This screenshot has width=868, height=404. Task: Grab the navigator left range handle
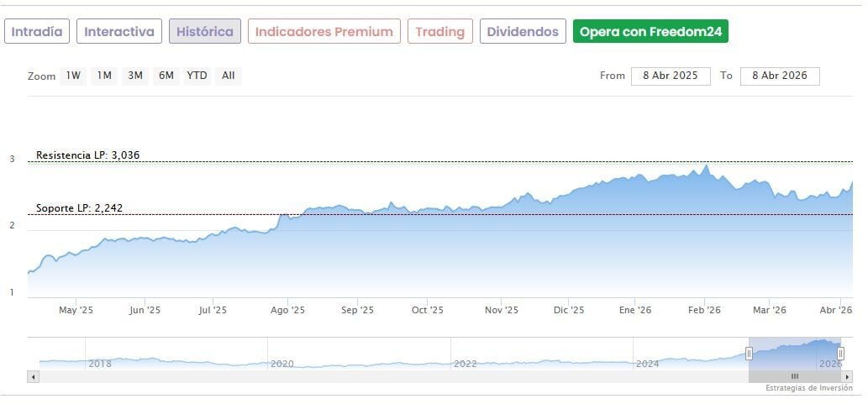pos(749,354)
